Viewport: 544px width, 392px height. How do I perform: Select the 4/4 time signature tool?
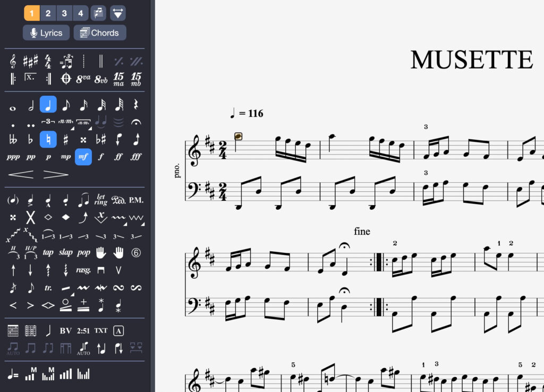coord(48,61)
